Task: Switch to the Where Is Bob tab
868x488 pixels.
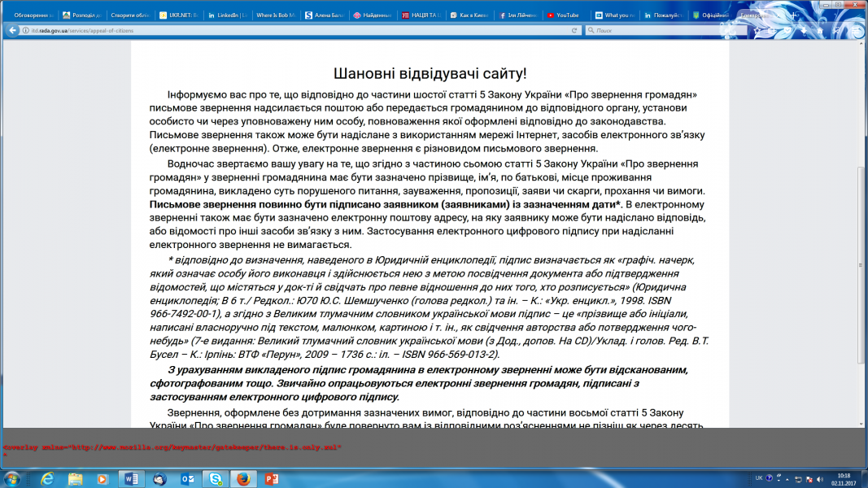Action: pos(275,15)
